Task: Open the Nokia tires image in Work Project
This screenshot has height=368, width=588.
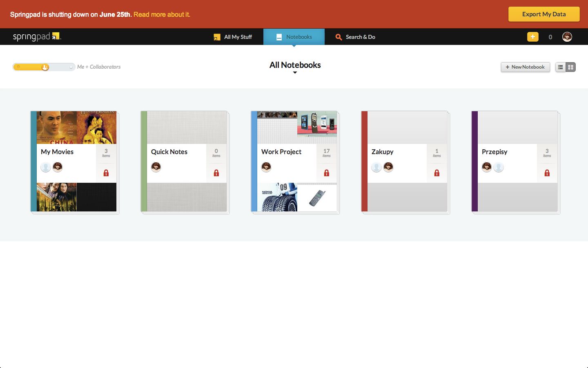Action: click(277, 197)
